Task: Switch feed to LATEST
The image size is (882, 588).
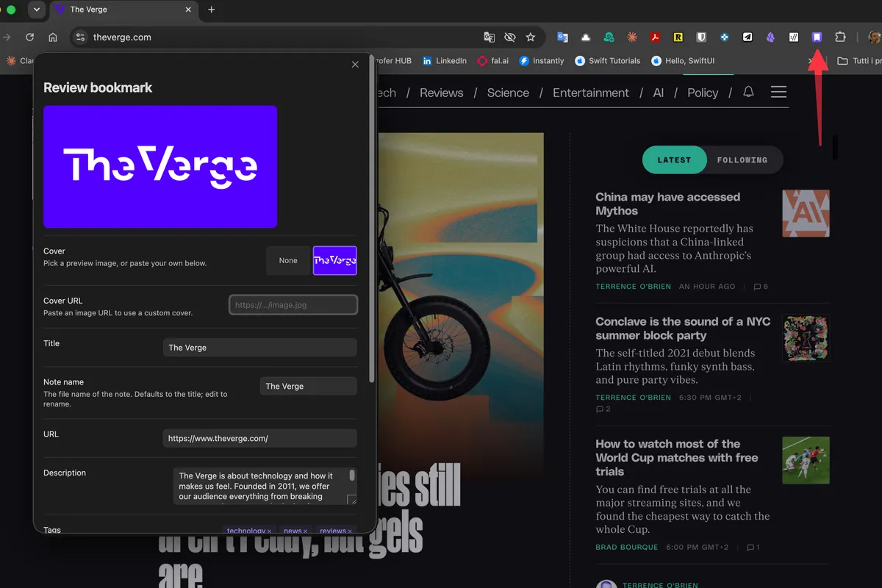Action: [674, 159]
